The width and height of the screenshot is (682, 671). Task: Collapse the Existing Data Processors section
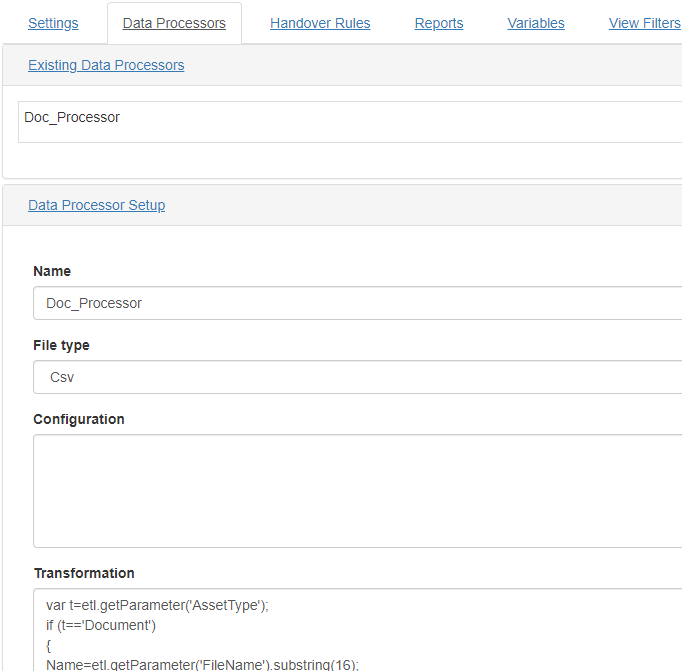click(x=106, y=65)
